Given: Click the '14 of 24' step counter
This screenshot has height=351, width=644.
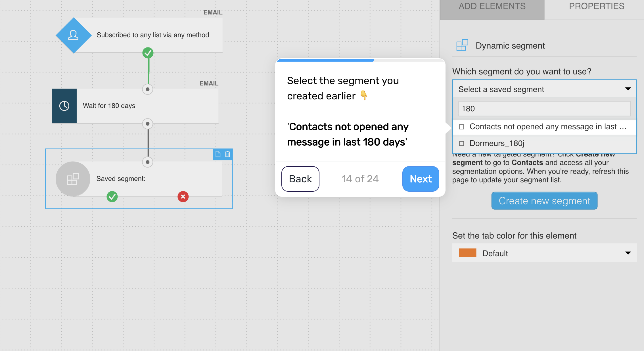Looking at the screenshot, I should [x=360, y=179].
